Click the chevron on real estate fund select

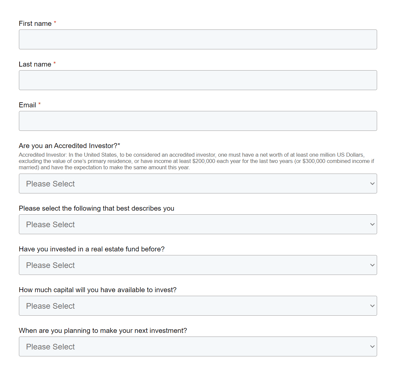pyautogui.click(x=372, y=265)
